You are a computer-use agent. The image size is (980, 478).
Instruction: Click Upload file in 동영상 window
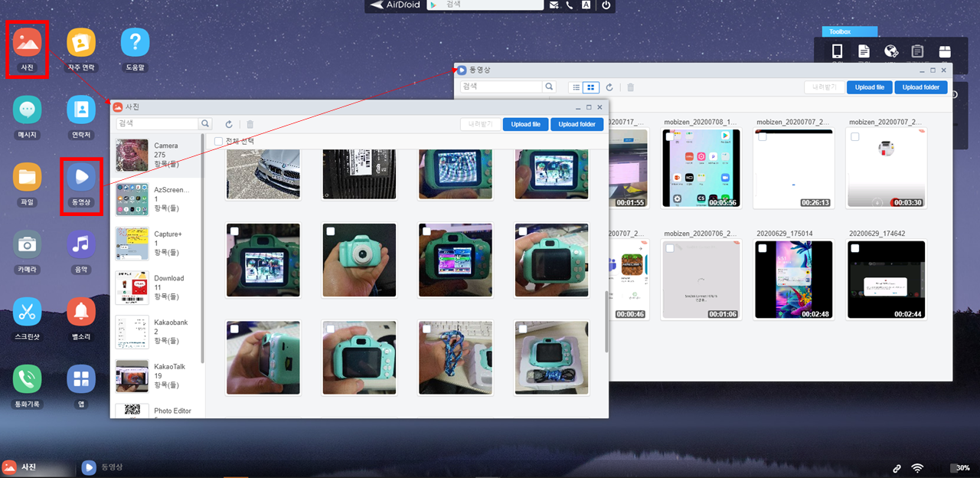(870, 87)
